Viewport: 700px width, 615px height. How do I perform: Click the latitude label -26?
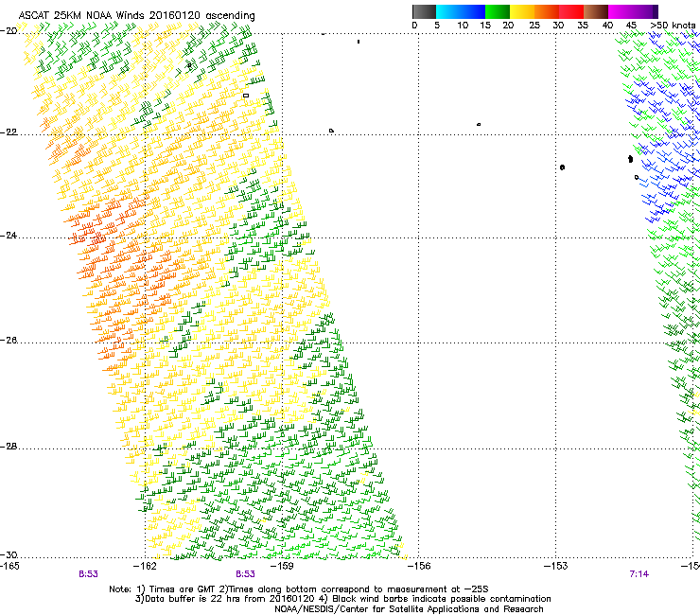coord(9,341)
